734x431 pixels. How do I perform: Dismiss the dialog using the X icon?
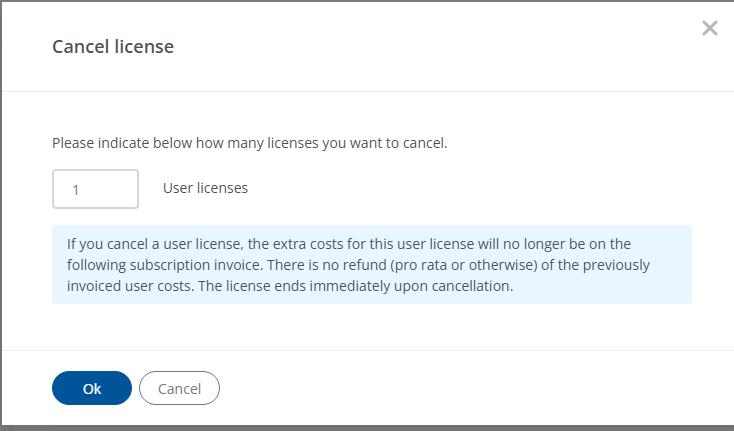coord(710,28)
